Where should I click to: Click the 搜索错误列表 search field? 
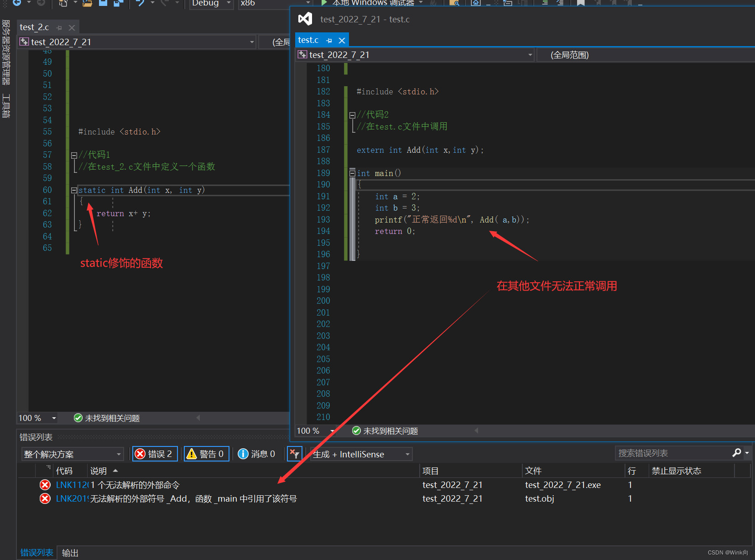[673, 453]
